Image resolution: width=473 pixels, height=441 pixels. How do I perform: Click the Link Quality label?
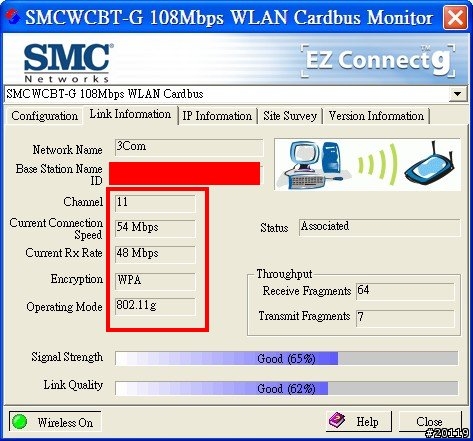click(73, 385)
